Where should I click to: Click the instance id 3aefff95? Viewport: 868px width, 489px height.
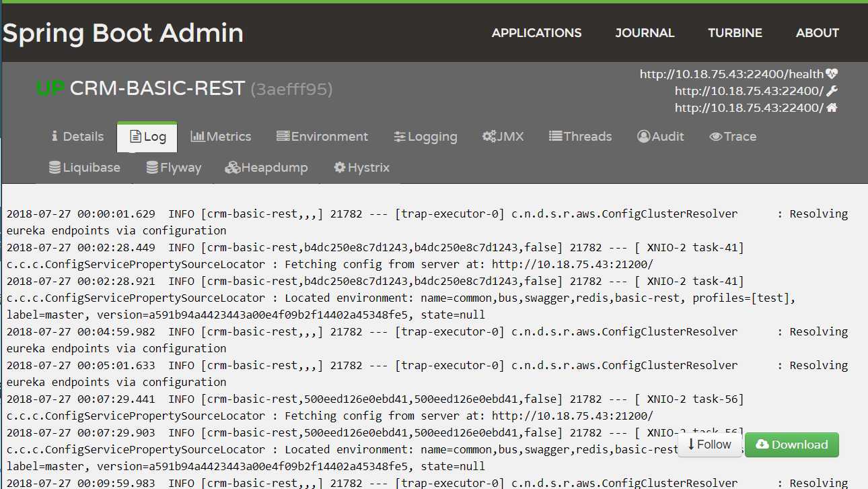coord(291,89)
